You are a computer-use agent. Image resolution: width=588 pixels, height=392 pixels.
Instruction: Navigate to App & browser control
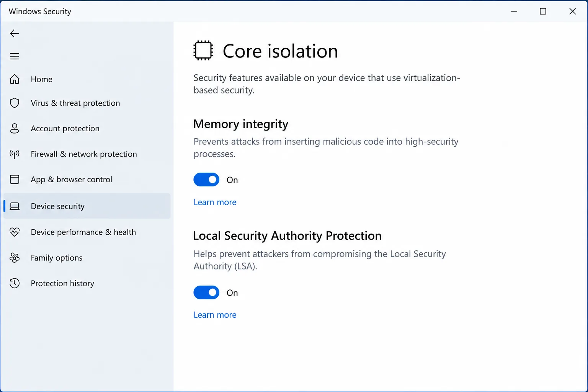tap(87, 179)
